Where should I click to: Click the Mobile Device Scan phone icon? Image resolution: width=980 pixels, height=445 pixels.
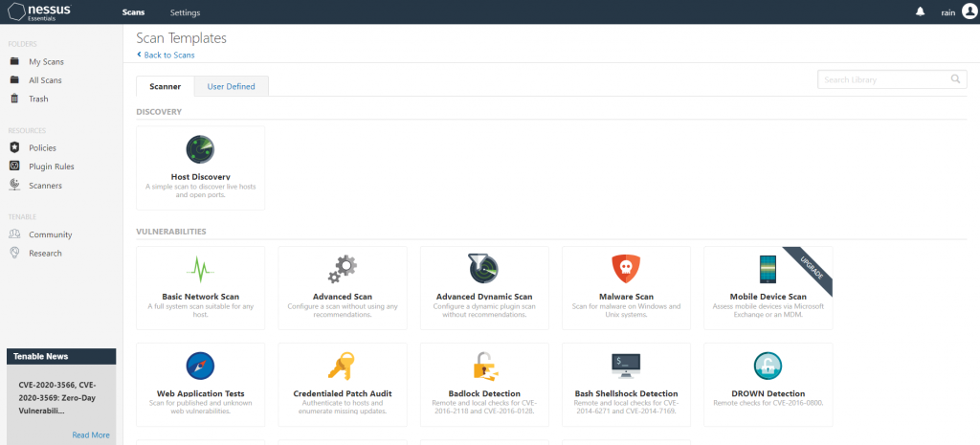(768, 269)
